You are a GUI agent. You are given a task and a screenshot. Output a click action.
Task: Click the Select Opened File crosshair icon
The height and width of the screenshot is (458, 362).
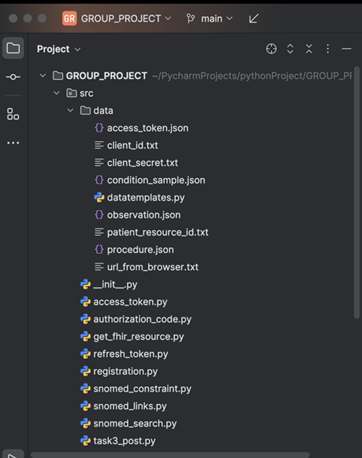tap(271, 49)
